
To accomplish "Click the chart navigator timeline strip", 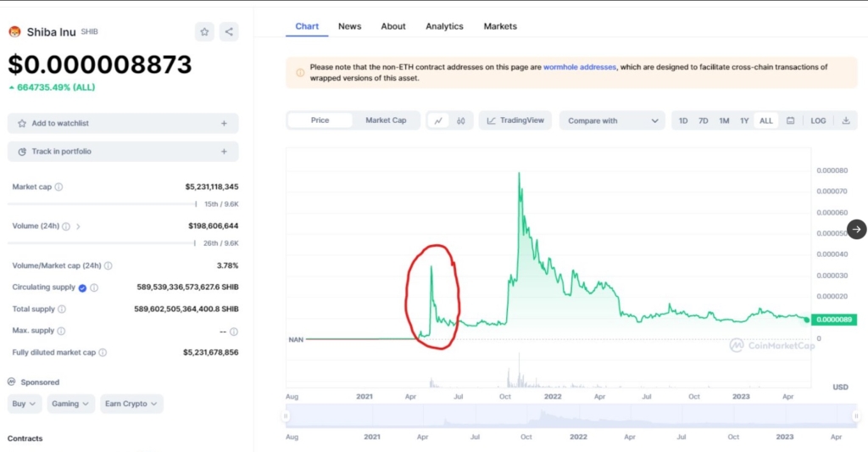I will pyautogui.click(x=570, y=416).
